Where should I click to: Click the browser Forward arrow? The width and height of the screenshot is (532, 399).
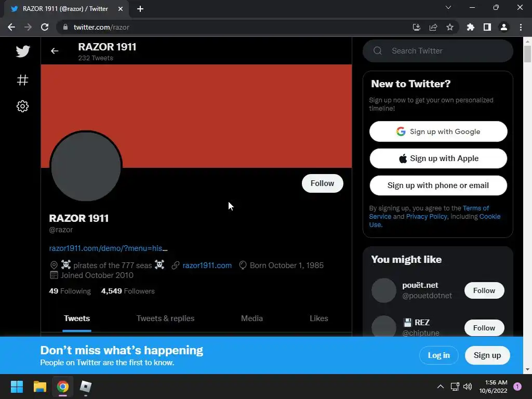coord(28,27)
